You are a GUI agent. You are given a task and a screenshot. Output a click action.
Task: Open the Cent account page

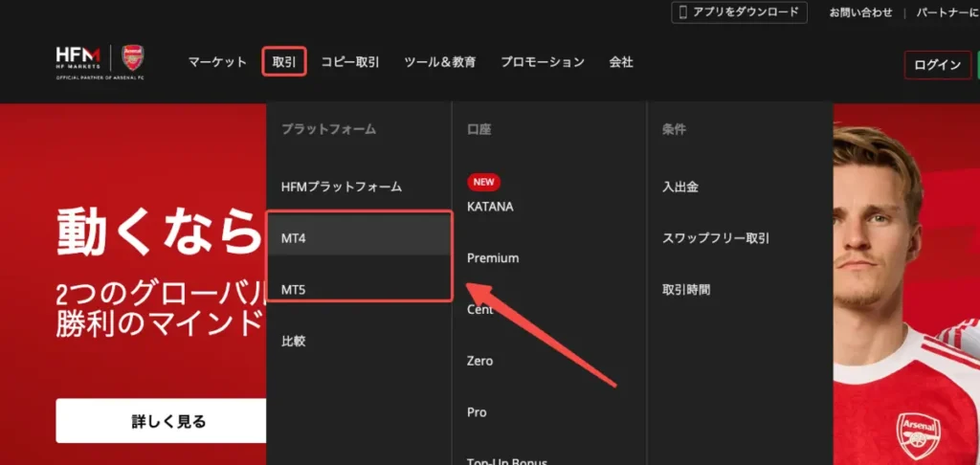480,309
